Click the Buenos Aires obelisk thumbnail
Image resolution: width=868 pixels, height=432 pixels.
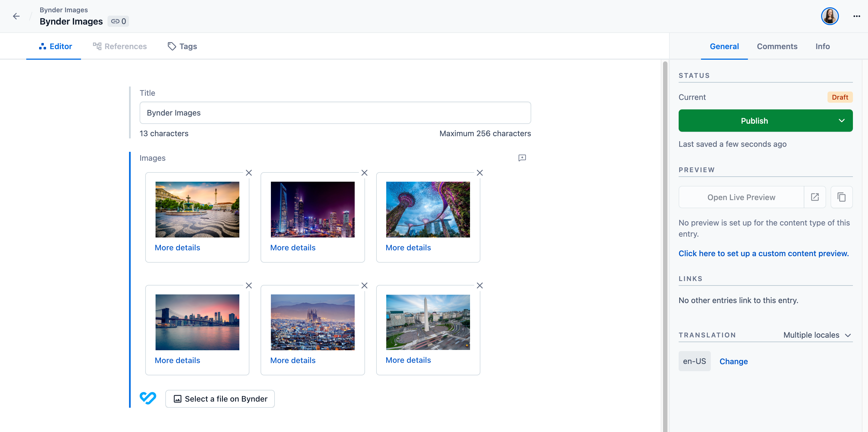pyautogui.click(x=428, y=322)
